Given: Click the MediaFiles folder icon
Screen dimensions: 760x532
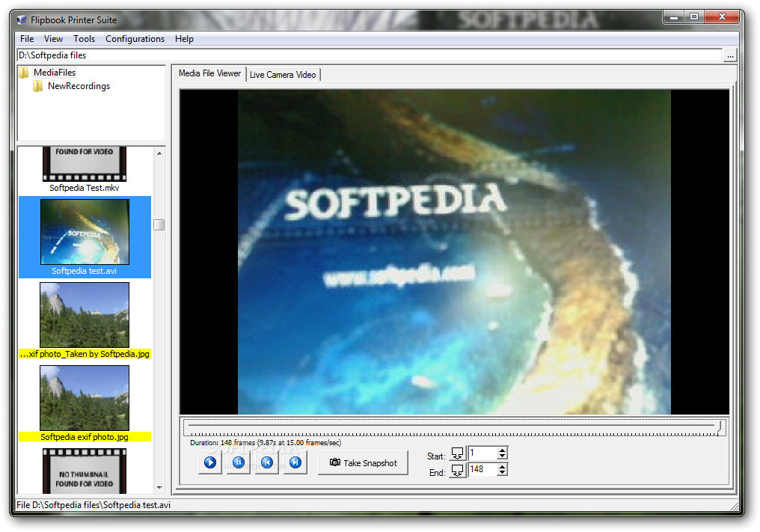Looking at the screenshot, I should (x=24, y=73).
